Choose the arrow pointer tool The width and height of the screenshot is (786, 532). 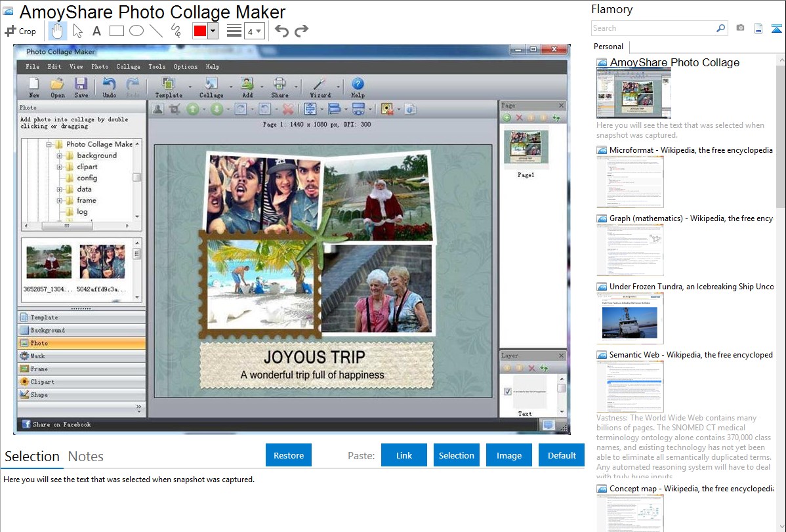(x=77, y=31)
